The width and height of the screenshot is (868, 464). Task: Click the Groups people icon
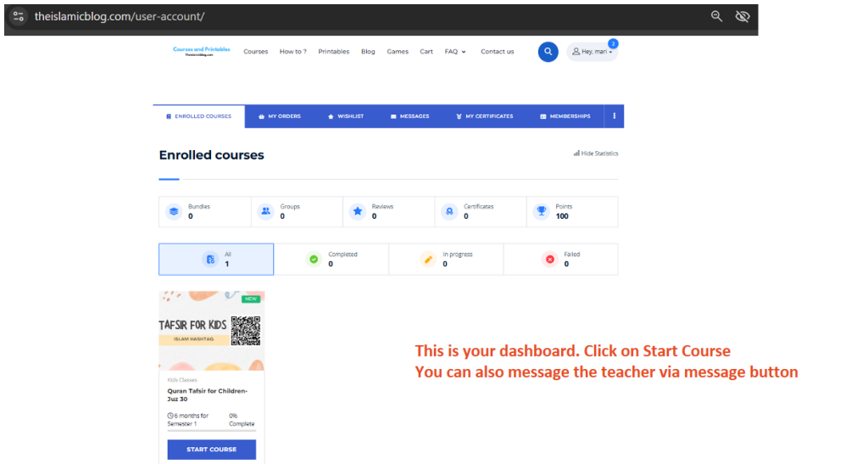[266, 211]
